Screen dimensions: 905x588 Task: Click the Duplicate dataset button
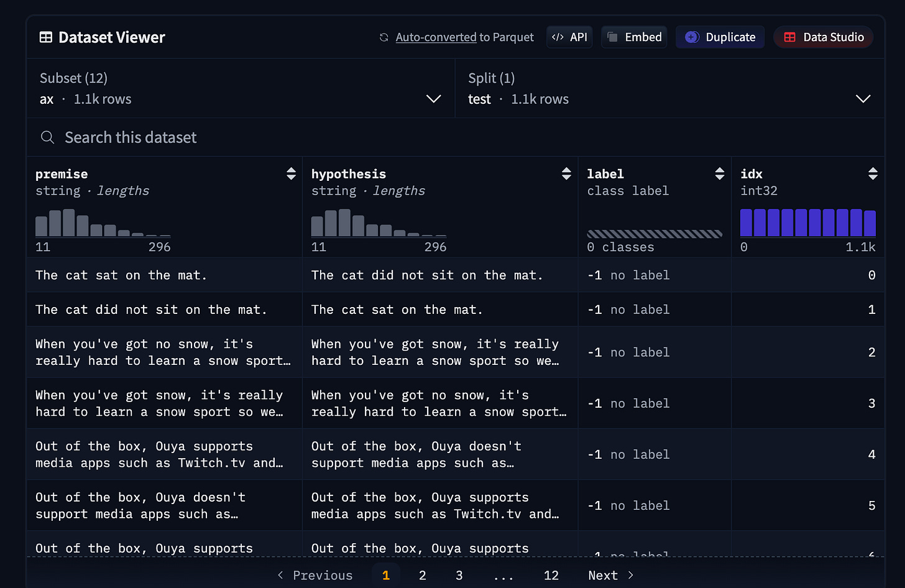(720, 37)
